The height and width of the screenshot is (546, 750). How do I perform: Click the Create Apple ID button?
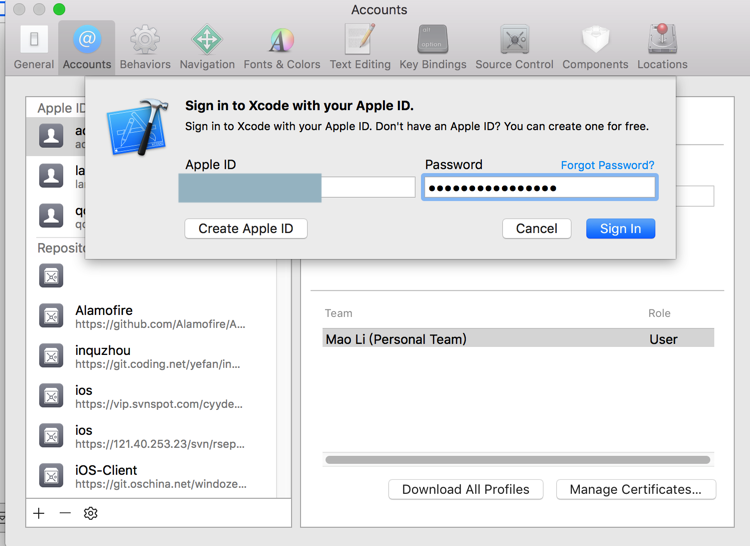tap(246, 229)
